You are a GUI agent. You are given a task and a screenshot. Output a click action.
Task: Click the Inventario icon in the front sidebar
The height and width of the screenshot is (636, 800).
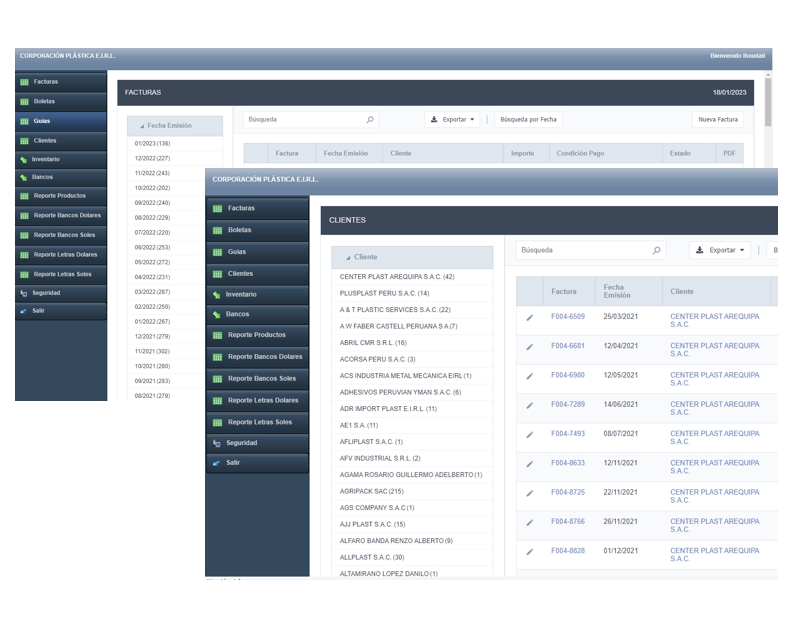tap(217, 295)
